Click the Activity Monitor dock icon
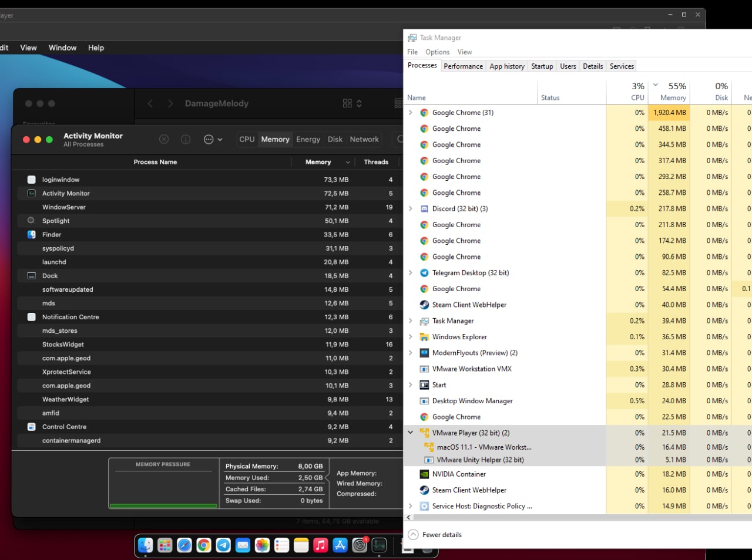The image size is (752, 560). coord(379,545)
